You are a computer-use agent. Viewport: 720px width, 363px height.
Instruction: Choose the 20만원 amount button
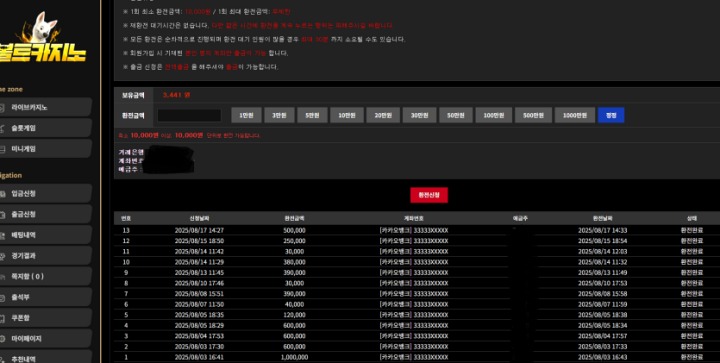[x=383, y=115]
